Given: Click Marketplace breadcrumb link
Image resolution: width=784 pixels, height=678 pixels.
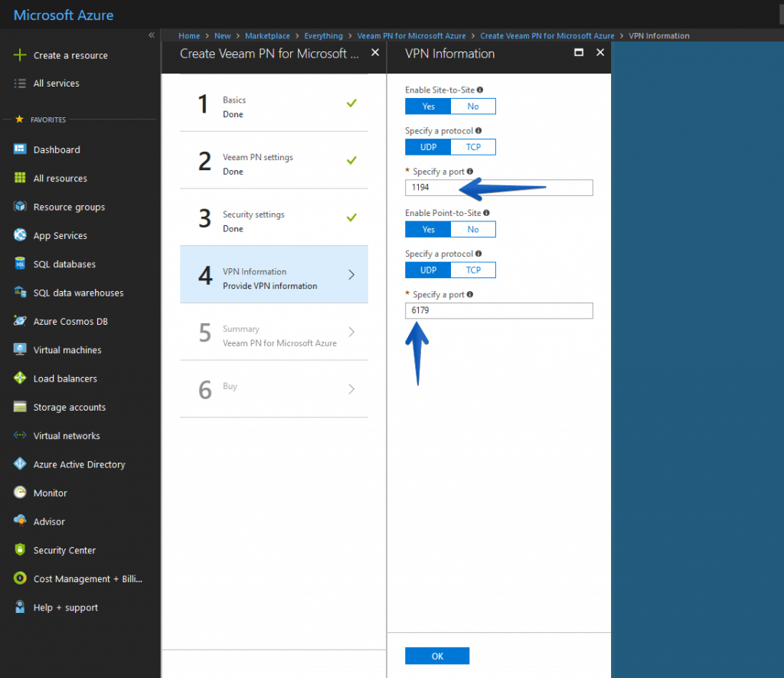Looking at the screenshot, I should coord(267,36).
